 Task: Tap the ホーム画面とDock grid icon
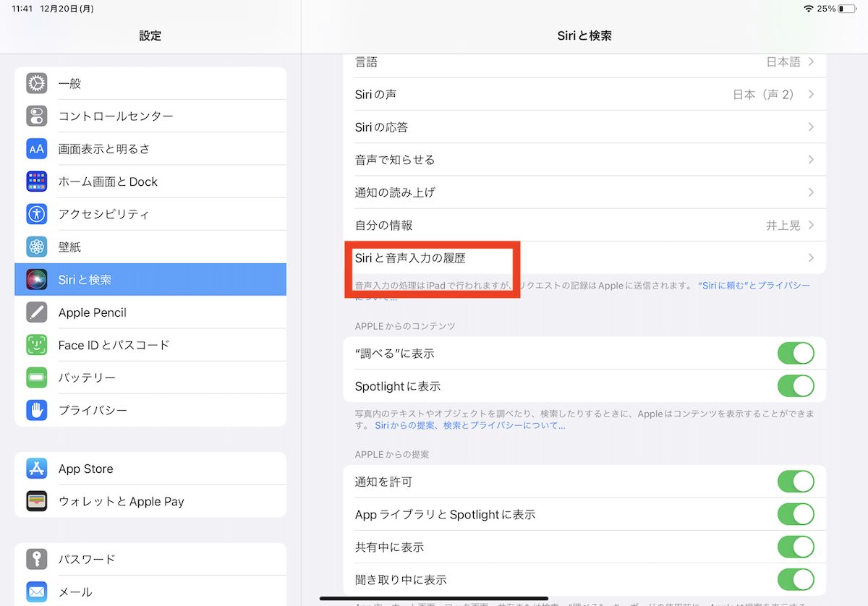click(x=36, y=182)
